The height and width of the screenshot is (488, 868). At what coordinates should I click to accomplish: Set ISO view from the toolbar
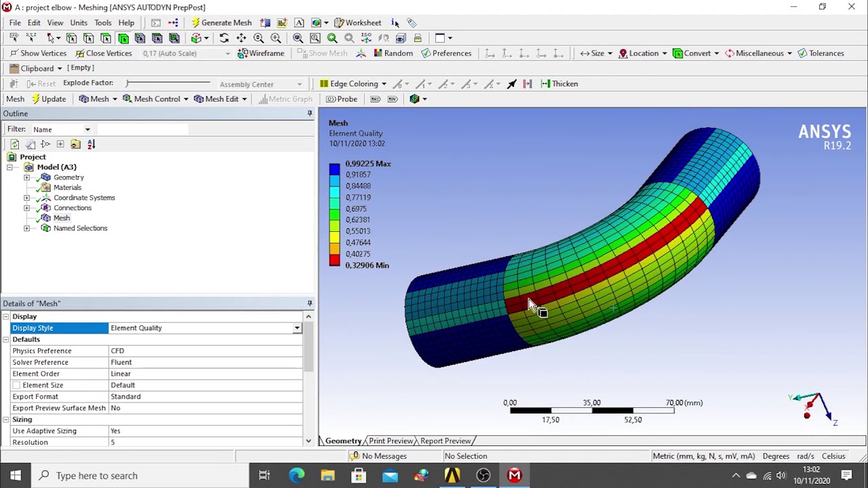tap(366, 38)
